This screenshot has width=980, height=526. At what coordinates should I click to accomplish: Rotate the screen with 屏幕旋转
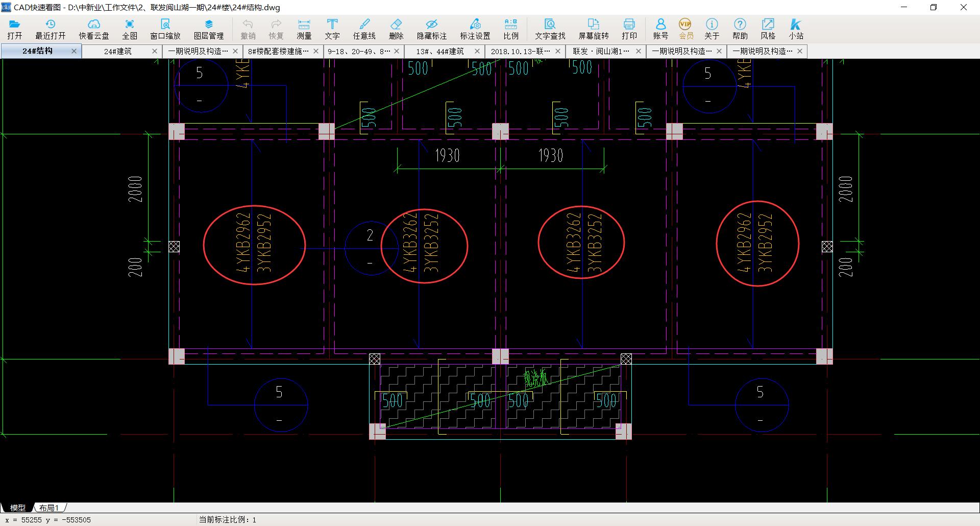click(x=594, y=29)
